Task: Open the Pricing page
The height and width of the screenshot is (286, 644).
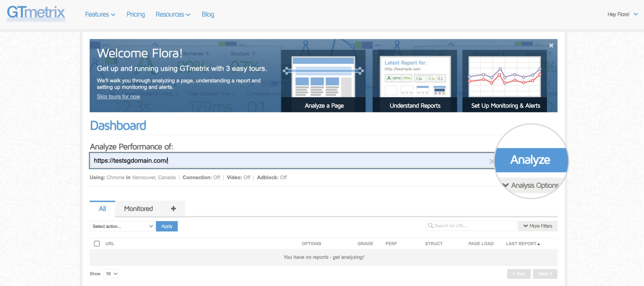Action: coord(136,14)
